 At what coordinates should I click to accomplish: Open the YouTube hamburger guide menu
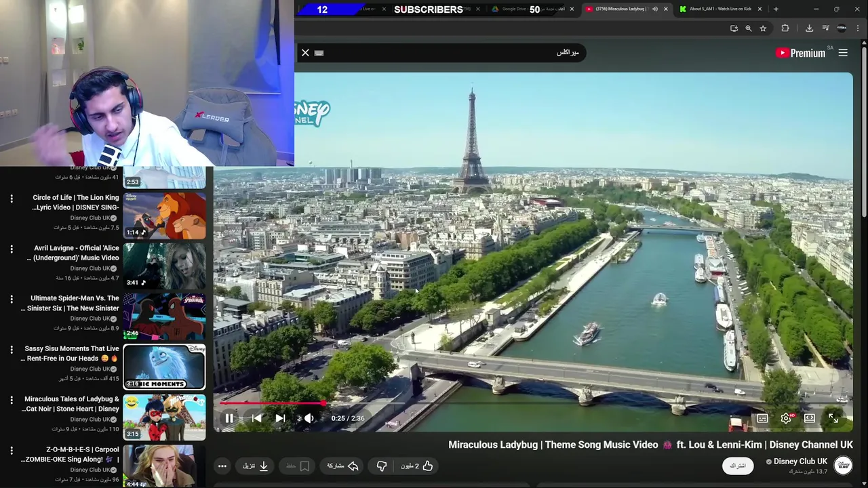tap(843, 53)
